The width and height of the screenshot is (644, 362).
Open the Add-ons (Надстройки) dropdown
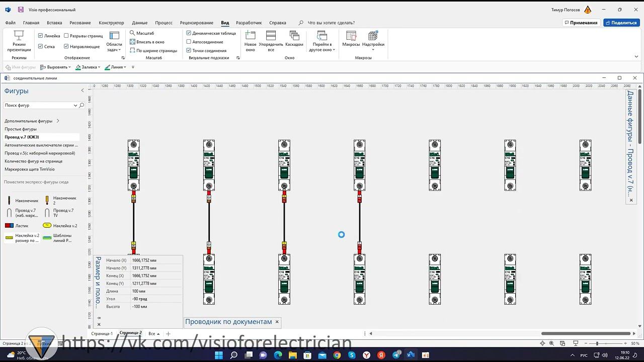point(373,41)
